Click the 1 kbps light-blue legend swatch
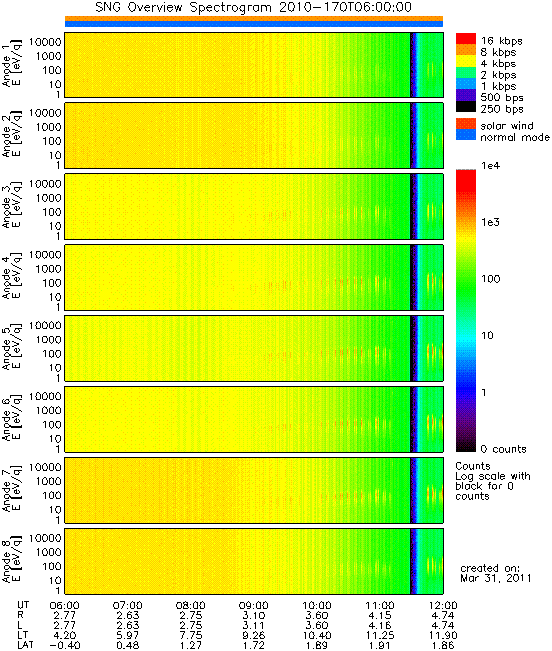Viewport: 552px width, 651px height. point(466,84)
